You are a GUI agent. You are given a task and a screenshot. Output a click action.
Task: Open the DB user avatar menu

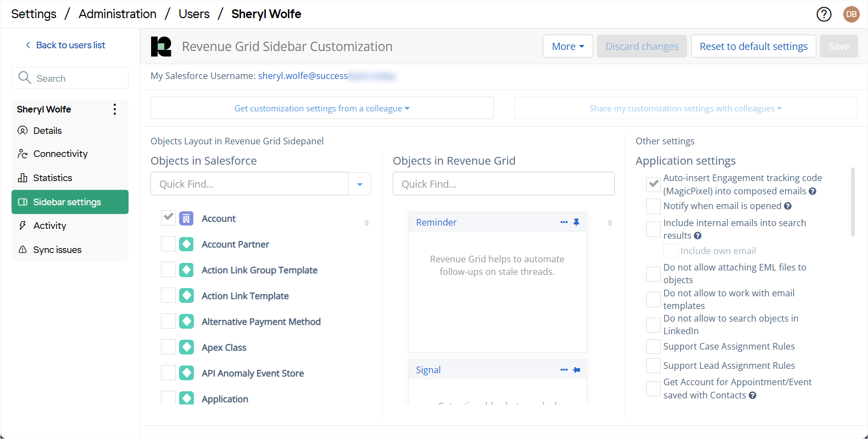pos(851,14)
